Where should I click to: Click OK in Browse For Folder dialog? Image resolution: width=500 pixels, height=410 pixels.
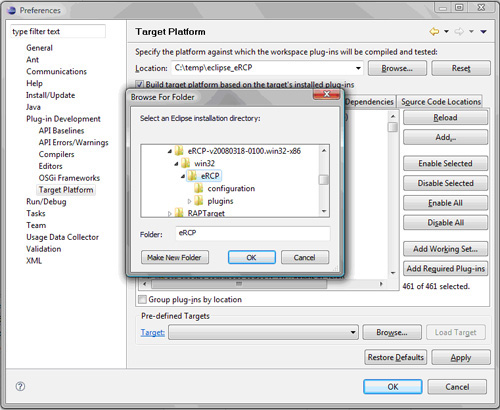[x=252, y=257]
